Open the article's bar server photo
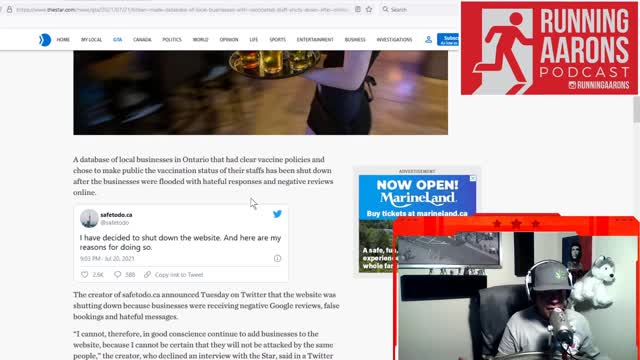 click(x=260, y=93)
